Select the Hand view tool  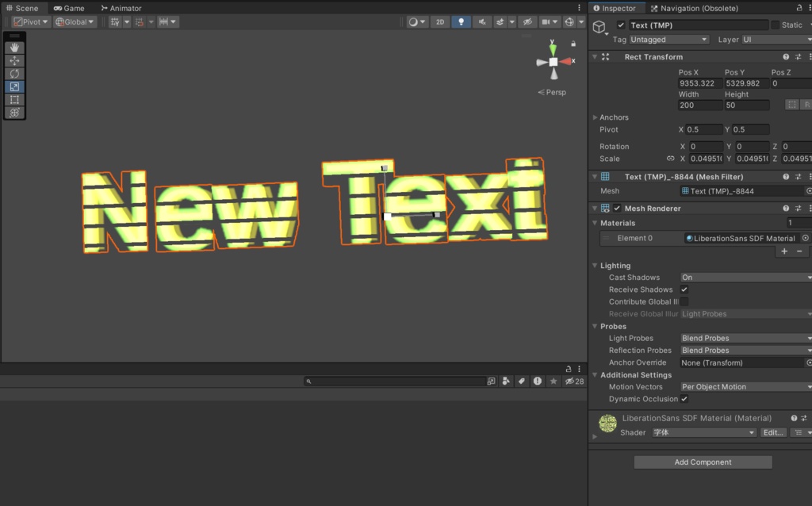14,47
